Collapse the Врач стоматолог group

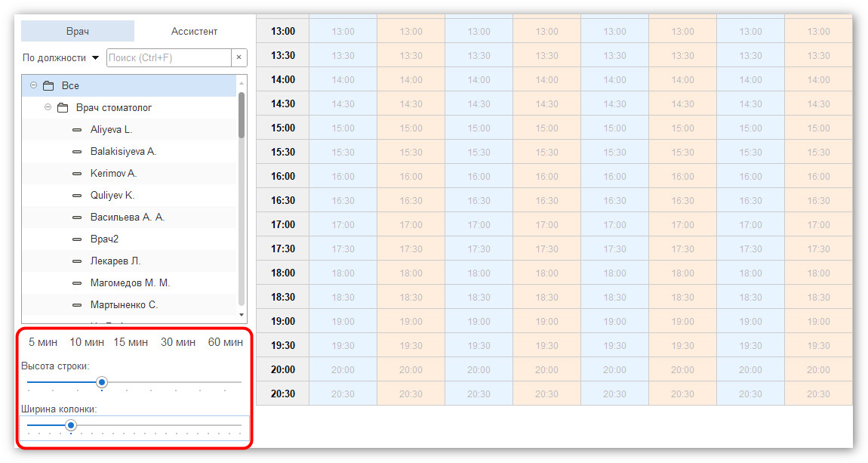(48, 107)
